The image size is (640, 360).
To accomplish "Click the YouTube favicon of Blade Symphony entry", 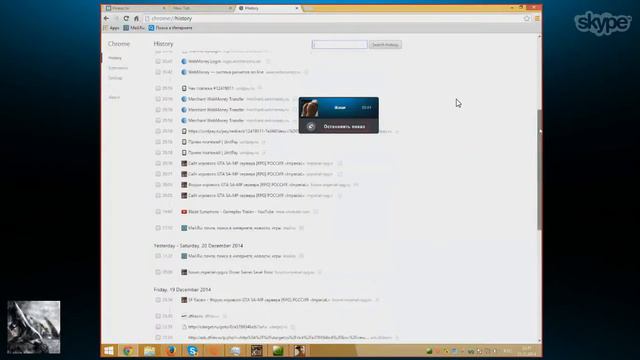I will [184, 211].
